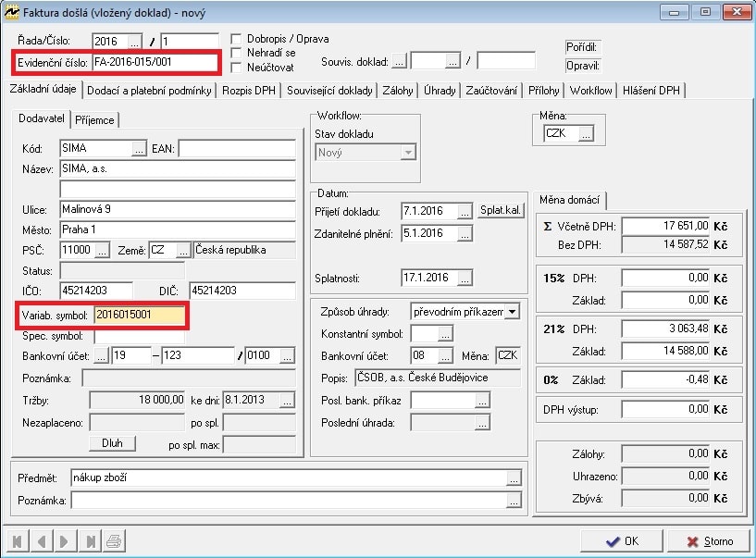Open PSČ 11000 lookup button
756x558 pixels.
[102, 250]
